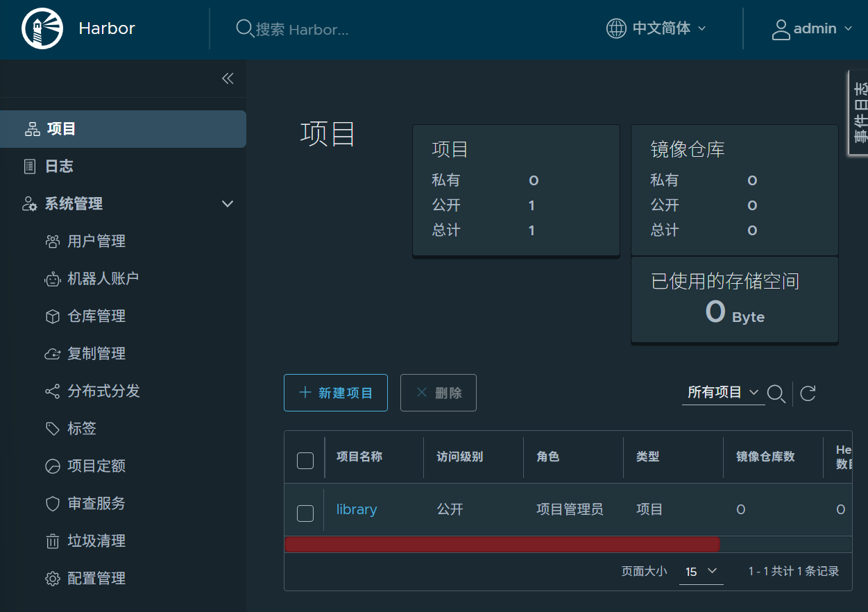
Task: Click the 1 - 1 共计 1 条记录 text
Action: click(x=794, y=572)
